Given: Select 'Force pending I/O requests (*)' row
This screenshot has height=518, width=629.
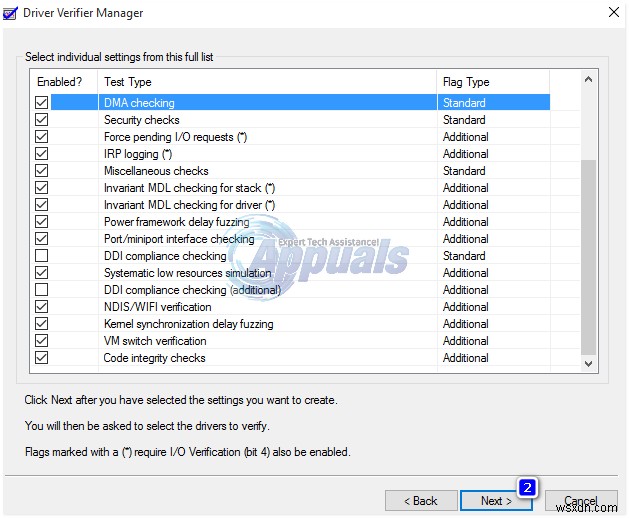Looking at the screenshot, I should pos(175,137).
